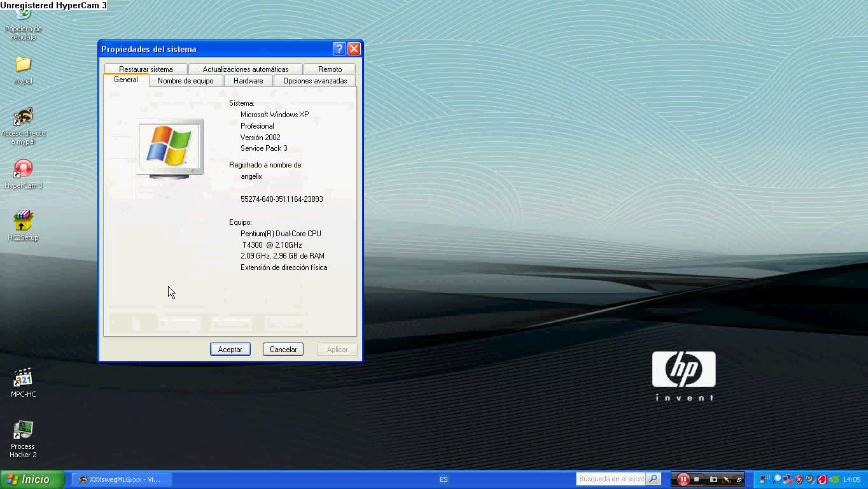Pause the HyperCam recording
868x489 pixels.
(683, 479)
